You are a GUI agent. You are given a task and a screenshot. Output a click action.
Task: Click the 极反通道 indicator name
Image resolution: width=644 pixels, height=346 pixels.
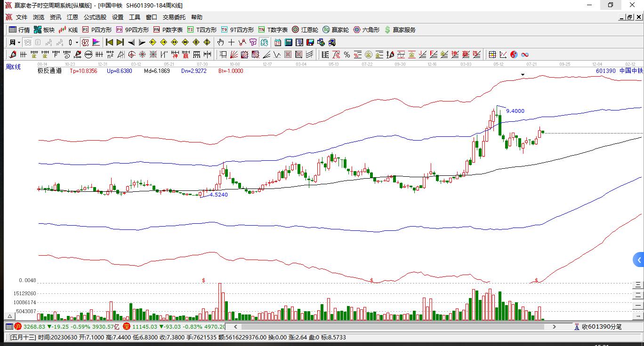[x=49, y=71]
